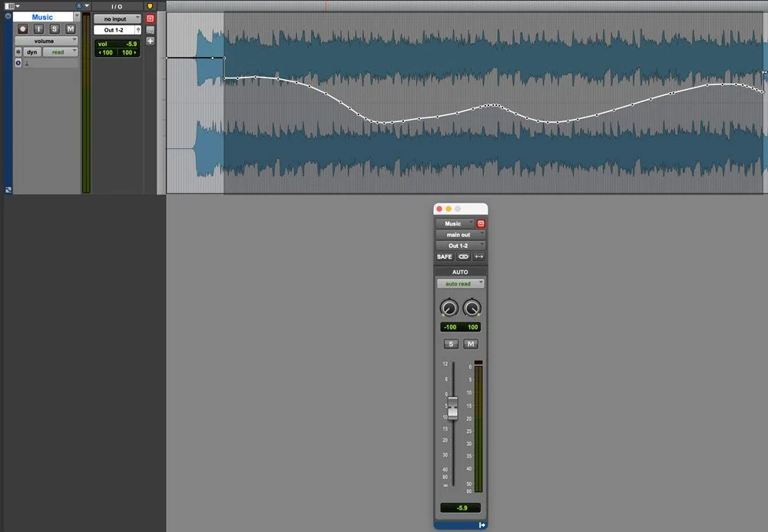
Task: Solo the Music track
Action: [54, 28]
